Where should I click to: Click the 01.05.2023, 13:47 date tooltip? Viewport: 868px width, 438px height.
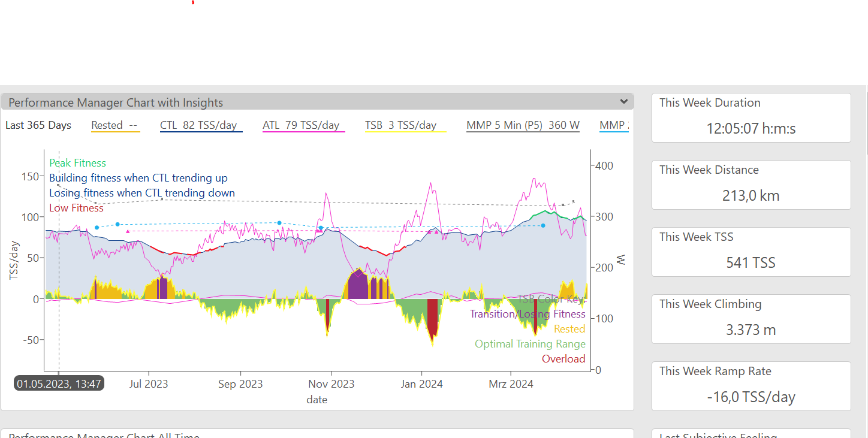[59, 383]
